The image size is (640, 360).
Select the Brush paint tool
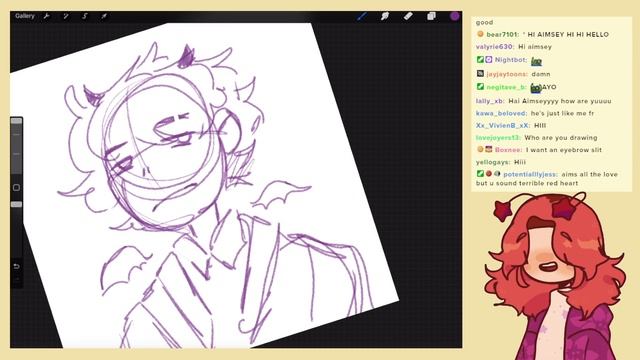[x=362, y=16]
